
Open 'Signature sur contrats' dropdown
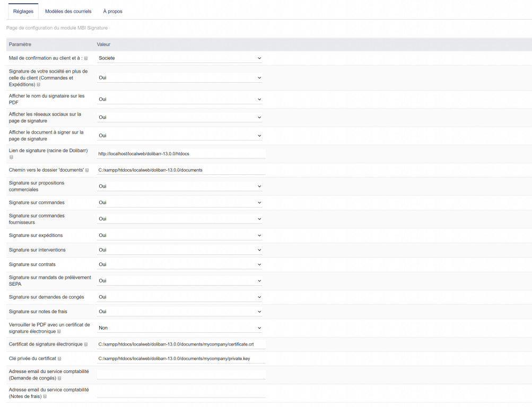click(x=180, y=264)
